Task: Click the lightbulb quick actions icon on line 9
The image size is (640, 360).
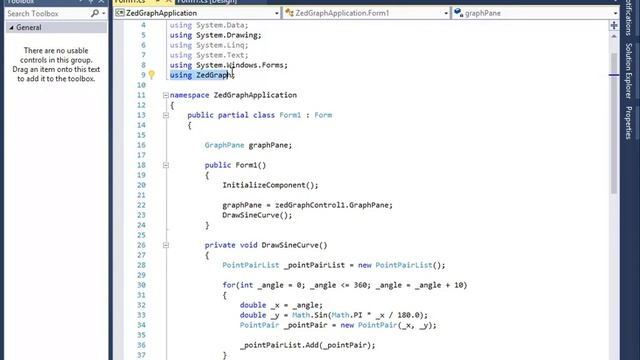Action: [x=151, y=75]
